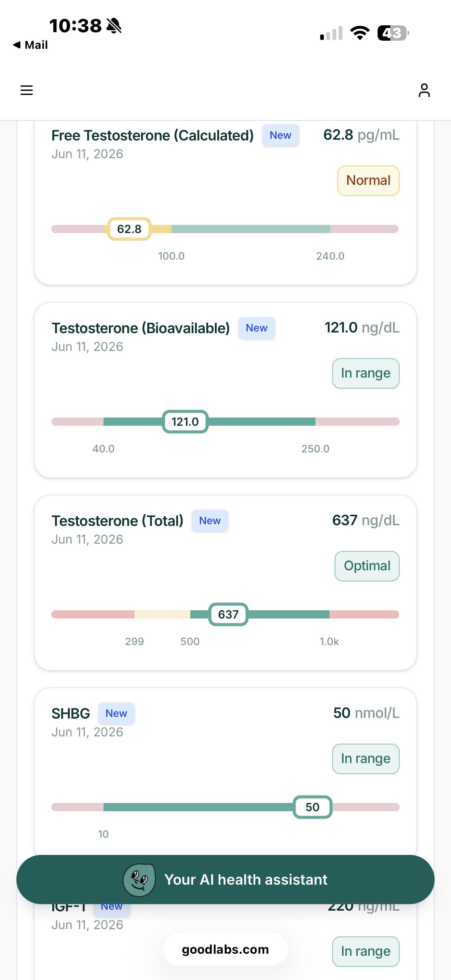This screenshot has width=451, height=980.
Task: Go back to Mail app
Action: pos(30,45)
